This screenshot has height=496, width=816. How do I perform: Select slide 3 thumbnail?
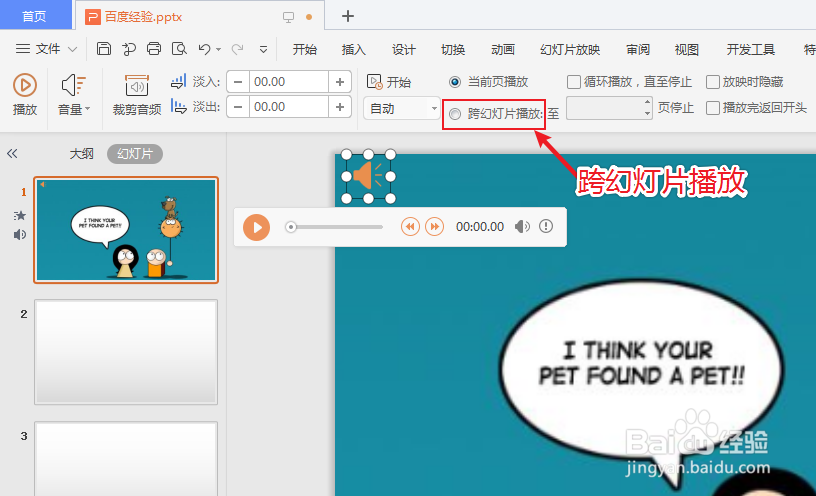(126, 459)
